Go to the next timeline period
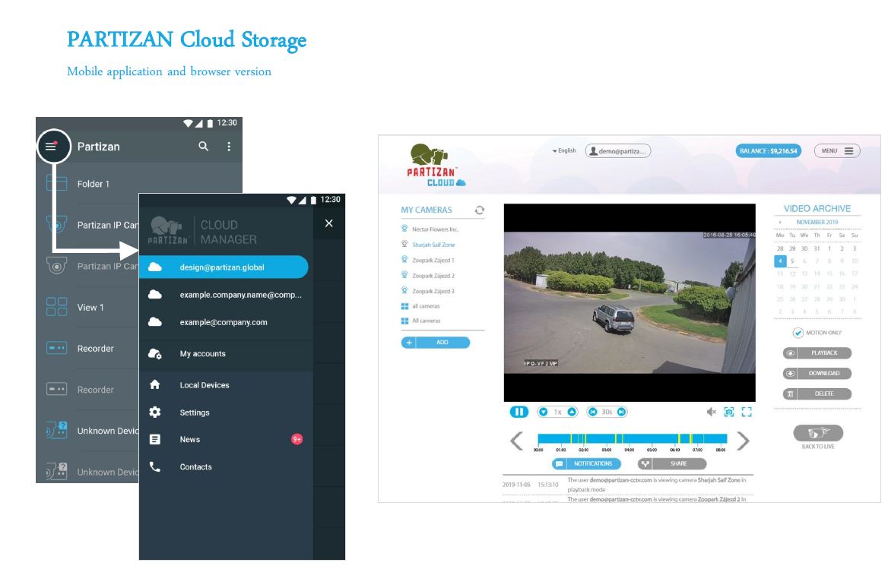888x588 pixels. 743,441
